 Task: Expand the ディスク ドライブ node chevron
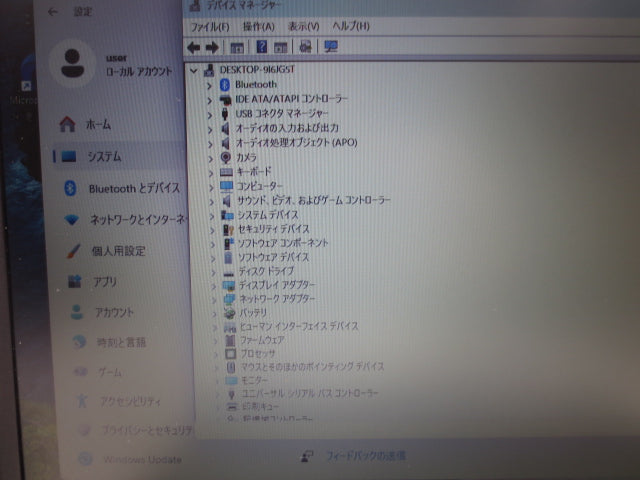213,272
